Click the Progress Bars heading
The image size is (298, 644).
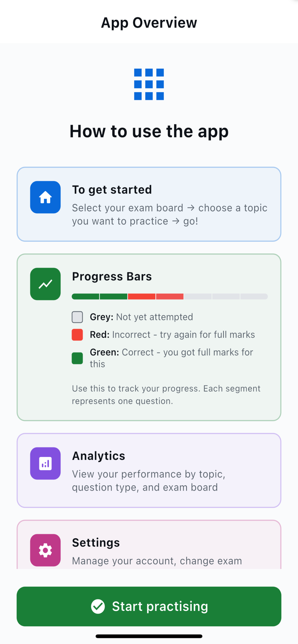pos(112,276)
